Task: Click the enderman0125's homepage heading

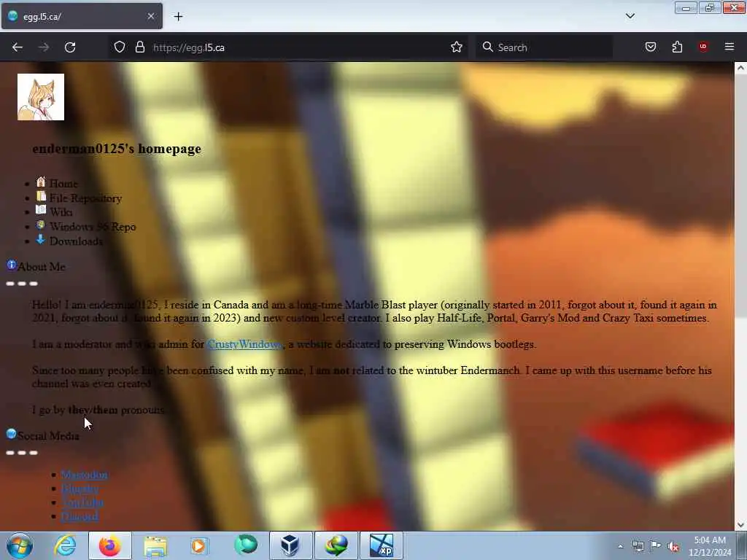Action: click(117, 149)
